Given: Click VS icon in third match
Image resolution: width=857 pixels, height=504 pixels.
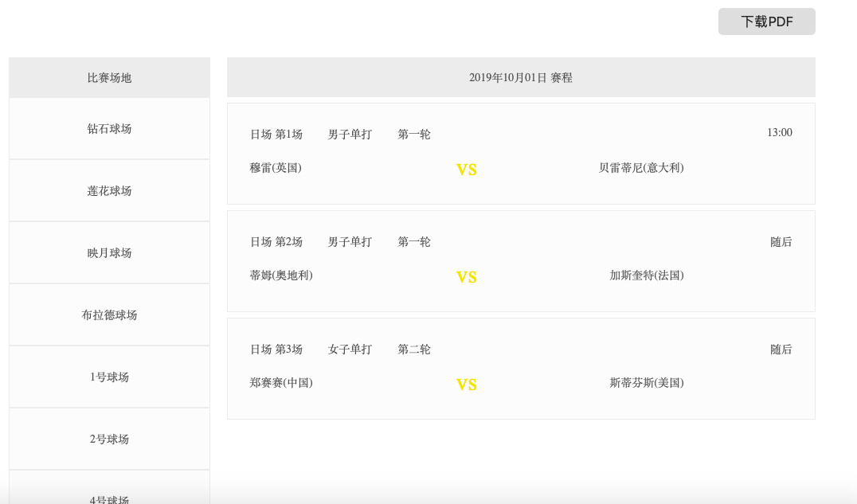Looking at the screenshot, I should [466, 385].
